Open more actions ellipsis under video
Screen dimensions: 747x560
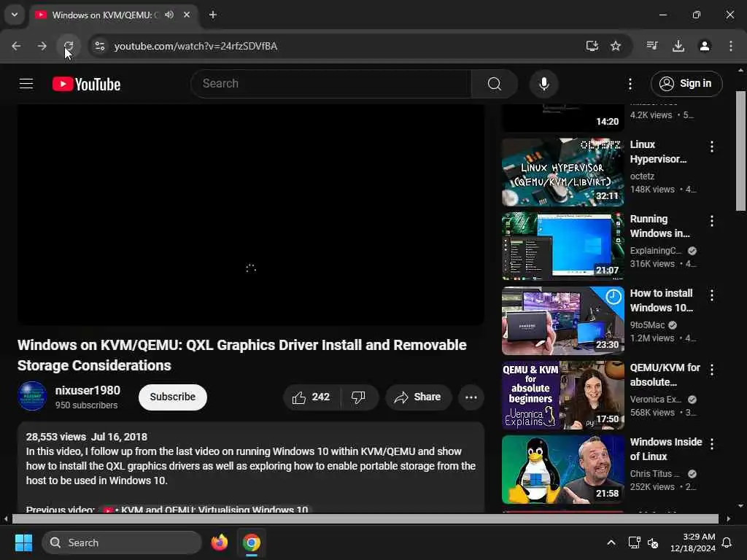point(471,397)
